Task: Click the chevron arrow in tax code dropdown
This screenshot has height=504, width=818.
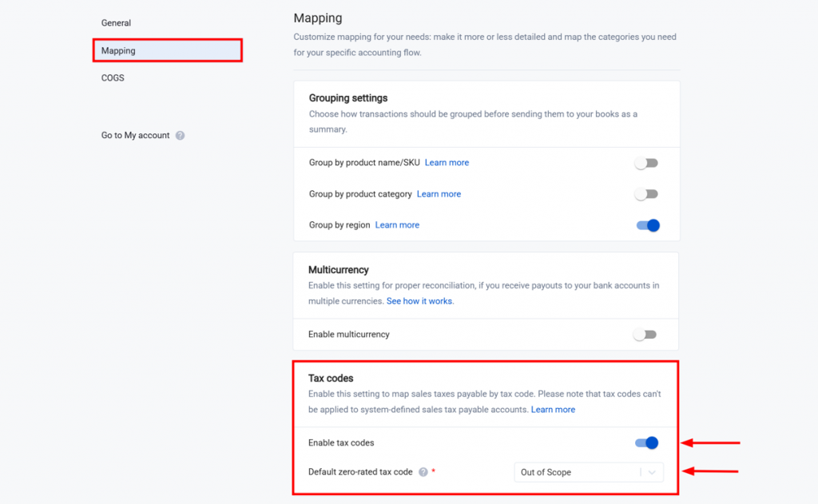Action: tap(653, 472)
